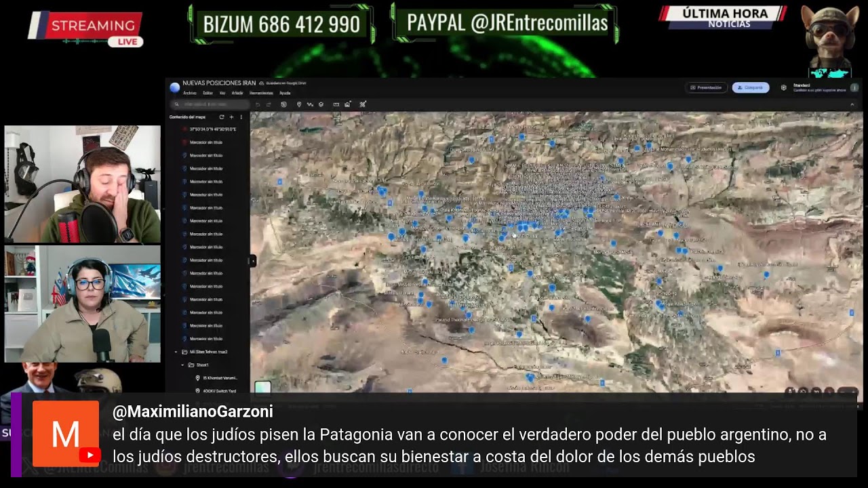Select Mil Sites Tehran folder row
Screen dimensions: 868x488
coord(208,352)
